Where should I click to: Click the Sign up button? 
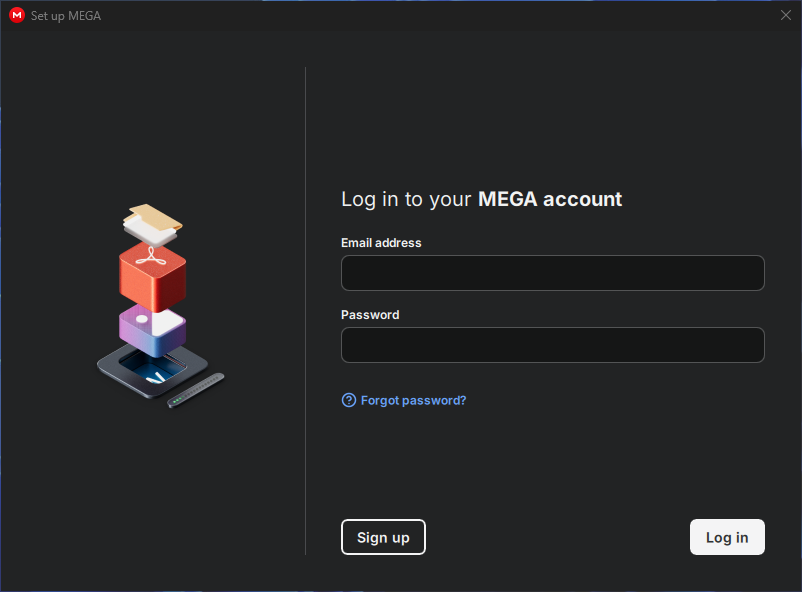point(383,537)
